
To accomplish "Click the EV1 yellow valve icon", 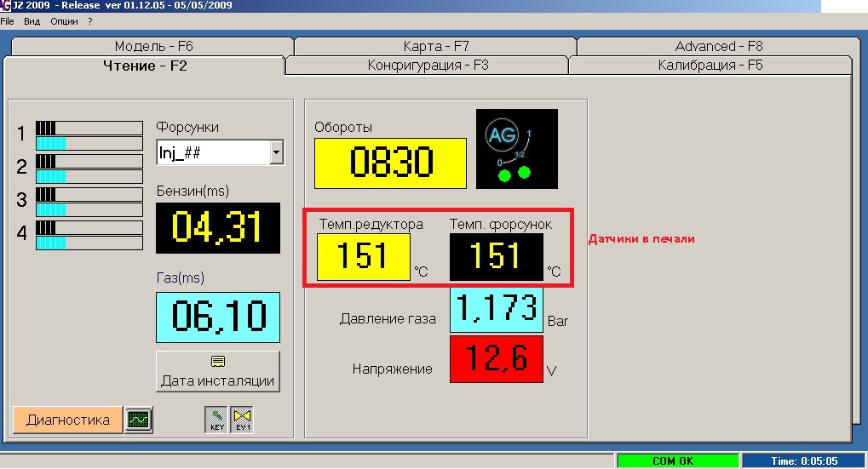I will point(242,420).
